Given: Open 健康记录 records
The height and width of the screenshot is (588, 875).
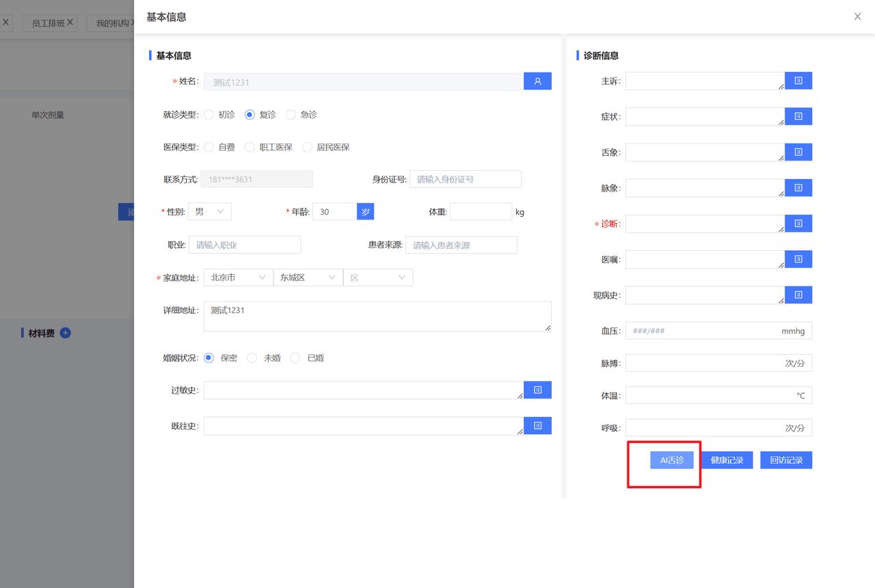Looking at the screenshot, I should [727, 460].
